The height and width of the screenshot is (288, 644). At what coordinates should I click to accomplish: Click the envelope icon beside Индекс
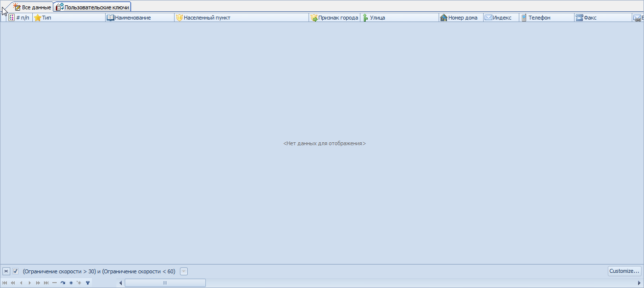point(488,18)
